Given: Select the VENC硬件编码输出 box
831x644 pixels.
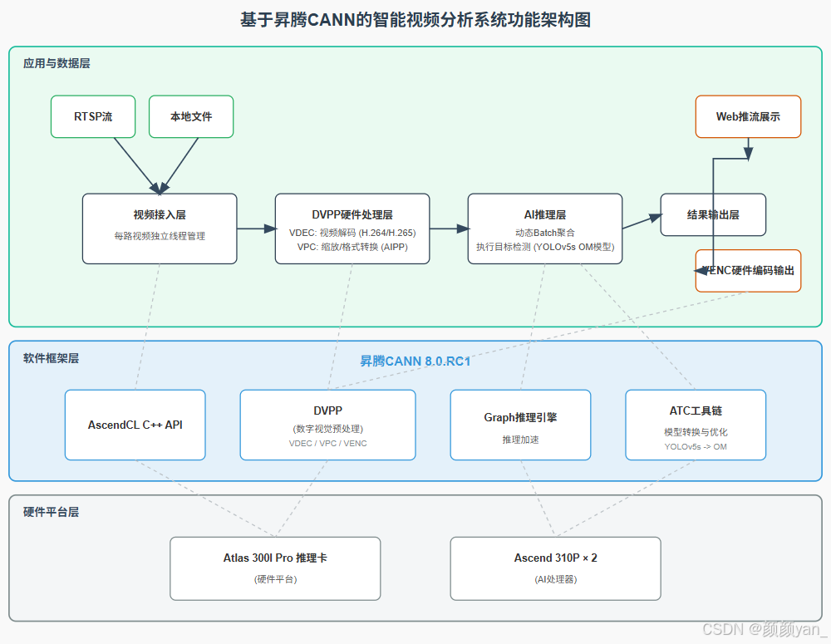Looking at the screenshot, I should (x=749, y=271).
